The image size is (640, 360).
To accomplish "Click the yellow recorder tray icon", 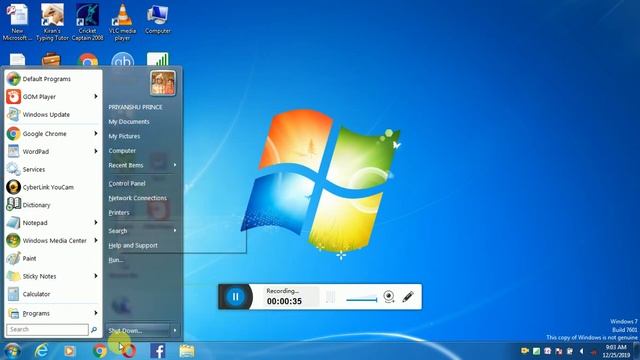I will 525,351.
